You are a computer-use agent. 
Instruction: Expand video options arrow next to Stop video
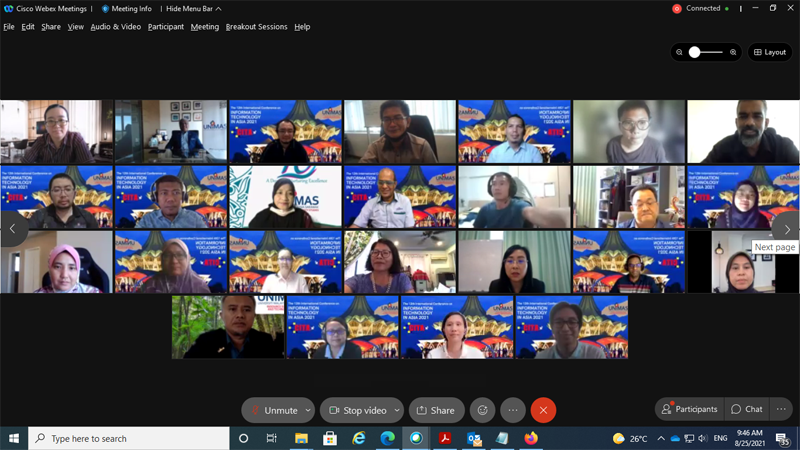pyautogui.click(x=397, y=410)
